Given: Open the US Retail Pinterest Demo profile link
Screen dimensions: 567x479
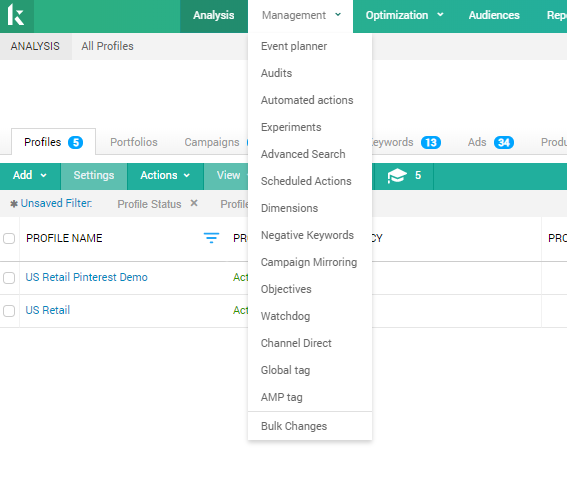Looking at the screenshot, I should (x=86, y=277).
